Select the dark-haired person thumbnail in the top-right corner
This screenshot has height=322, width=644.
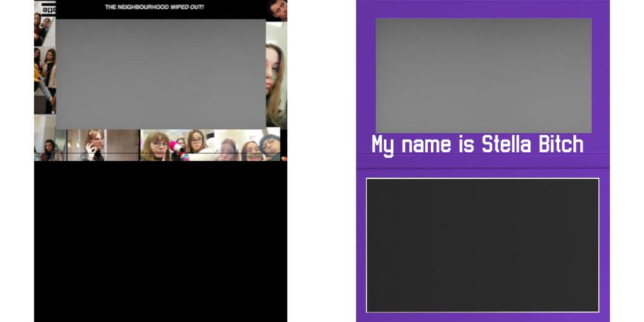click(x=277, y=9)
